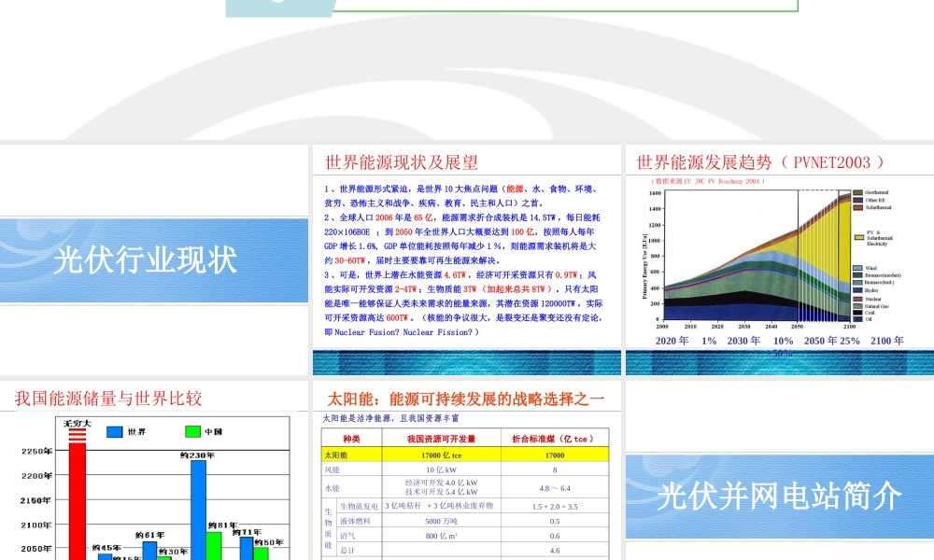Select the Solarthermal orange color swatch
Viewport: 934px width, 560px height.
[x=857, y=207]
